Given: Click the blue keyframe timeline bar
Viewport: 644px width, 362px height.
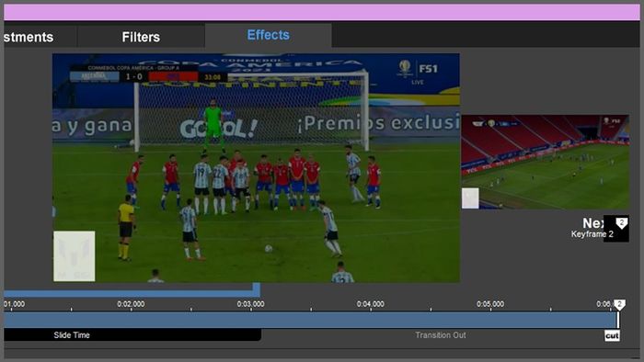Looking at the screenshot, I should [311, 320].
